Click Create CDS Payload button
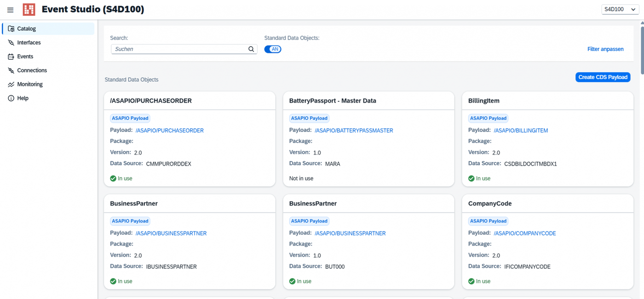The width and height of the screenshot is (644, 299). [603, 77]
